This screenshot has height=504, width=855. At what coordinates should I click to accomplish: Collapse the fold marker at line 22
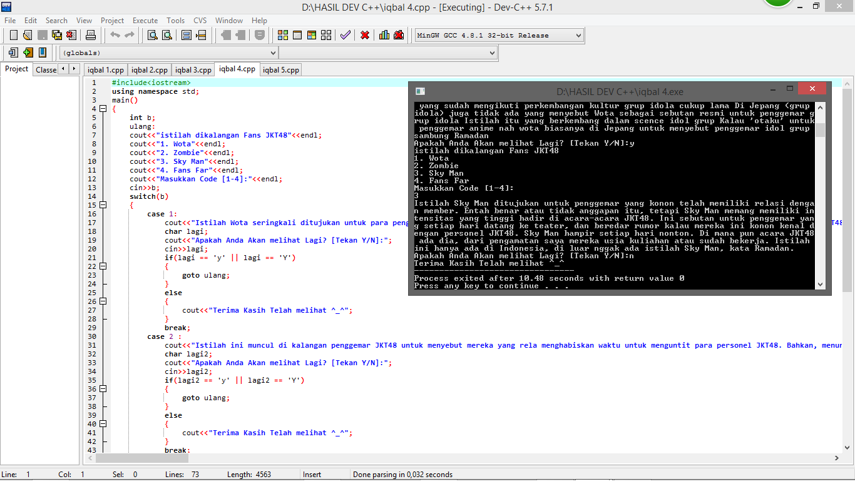tap(103, 266)
